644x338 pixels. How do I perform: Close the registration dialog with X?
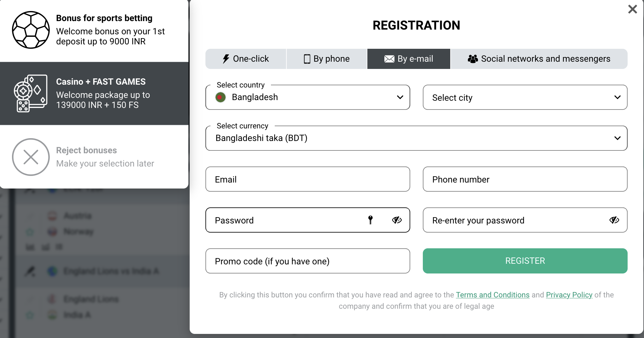(632, 9)
